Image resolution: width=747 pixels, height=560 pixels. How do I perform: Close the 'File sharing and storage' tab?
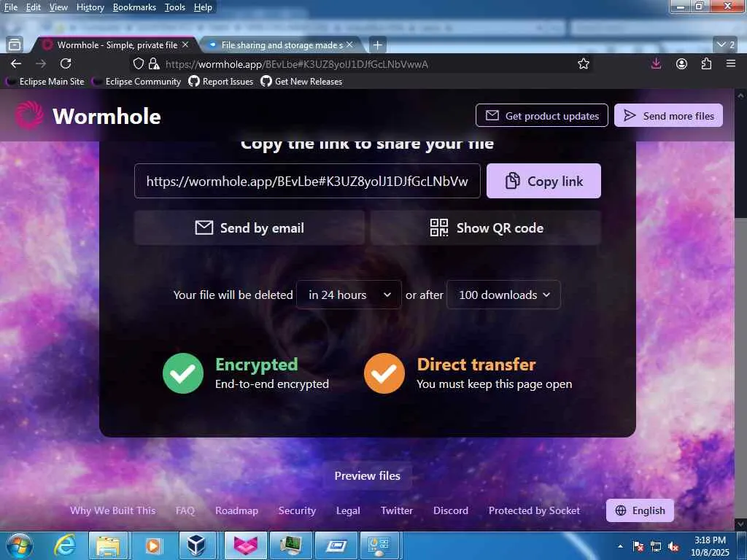point(349,44)
